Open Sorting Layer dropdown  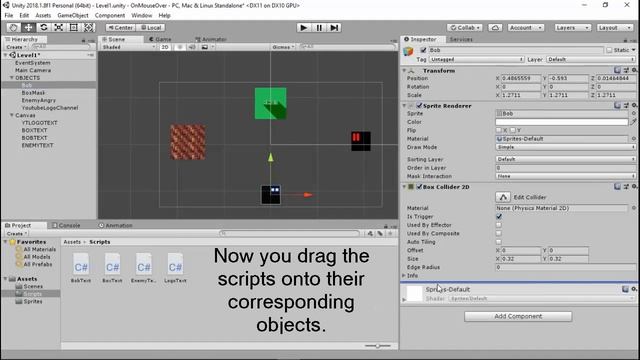[566, 159]
